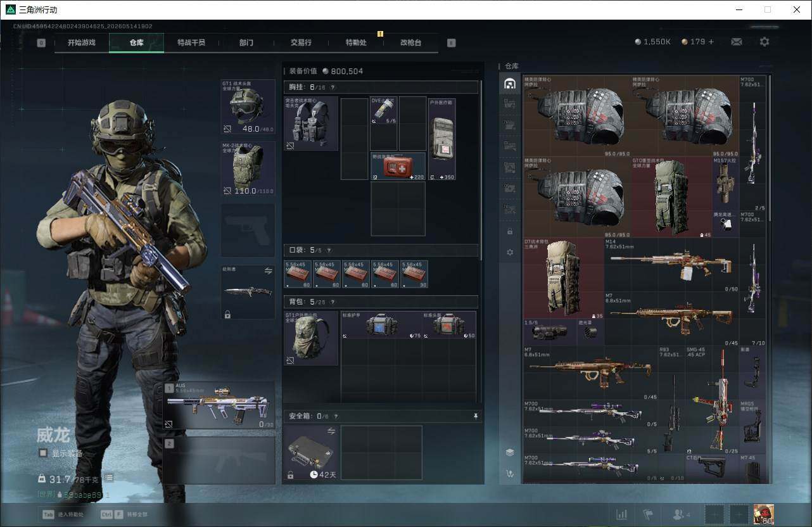Select the 5.56x45 ammo stack showing 30

(414, 274)
